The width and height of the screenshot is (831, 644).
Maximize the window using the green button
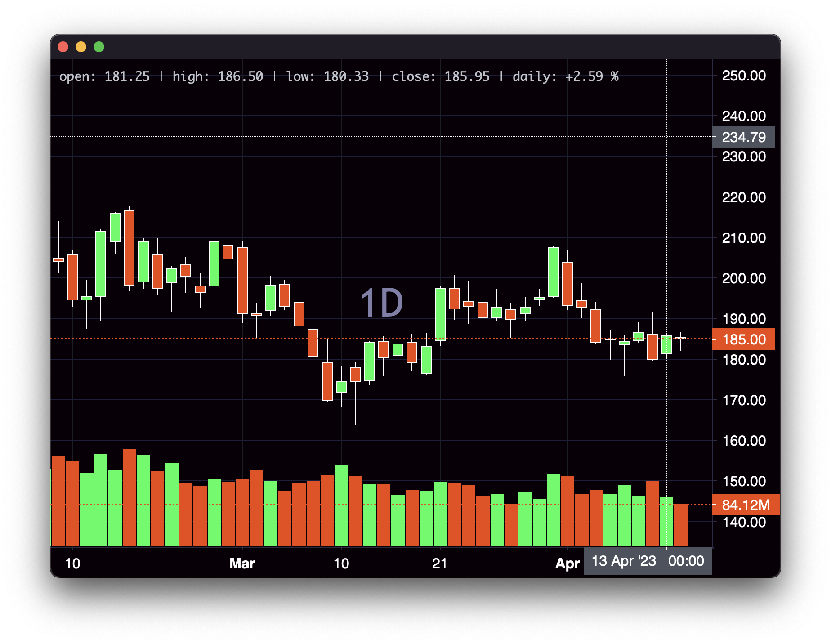(x=99, y=47)
